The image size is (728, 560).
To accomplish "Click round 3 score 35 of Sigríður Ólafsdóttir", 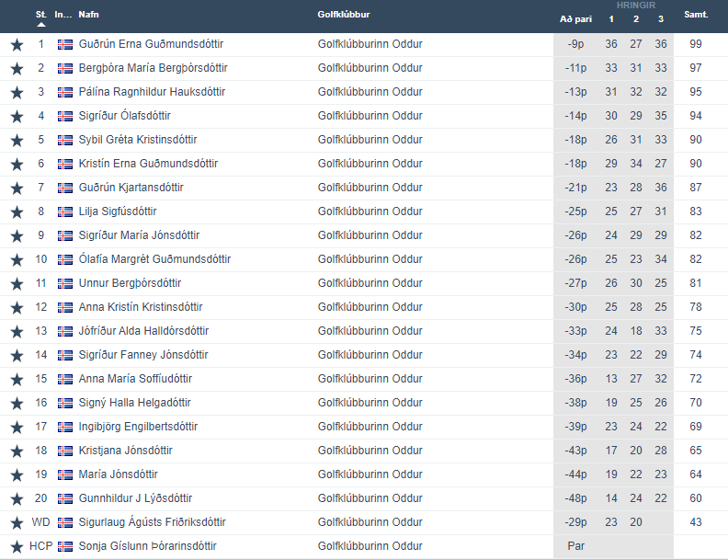I will pyautogui.click(x=661, y=116).
